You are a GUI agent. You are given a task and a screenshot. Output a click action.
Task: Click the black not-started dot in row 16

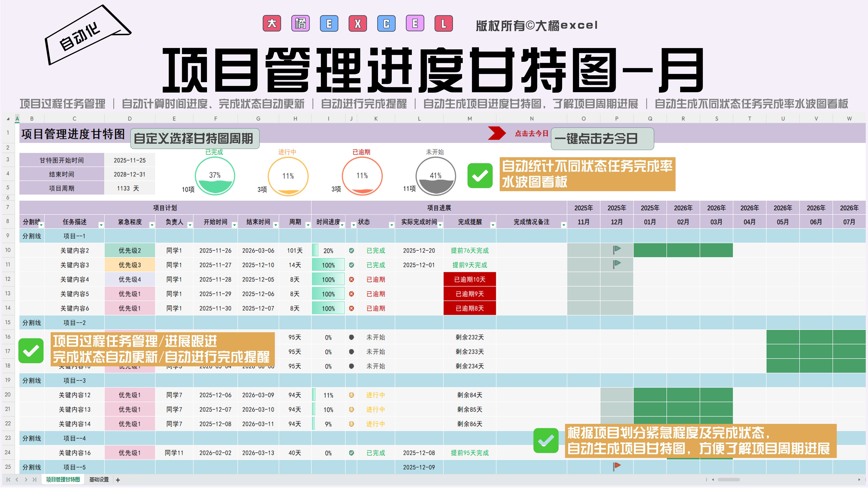pos(351,337)
